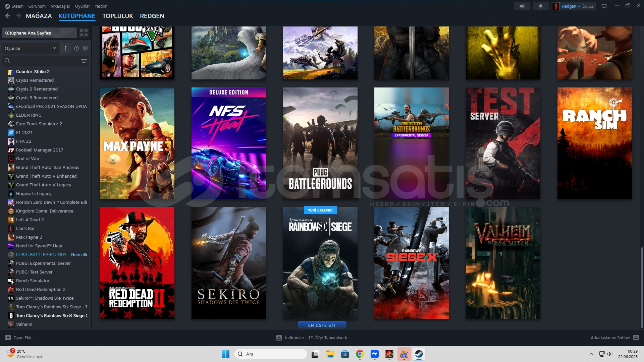Click the God of War list icon
Image resolution: width=644 pixels, height=362 pixels.
click(11, 159)
